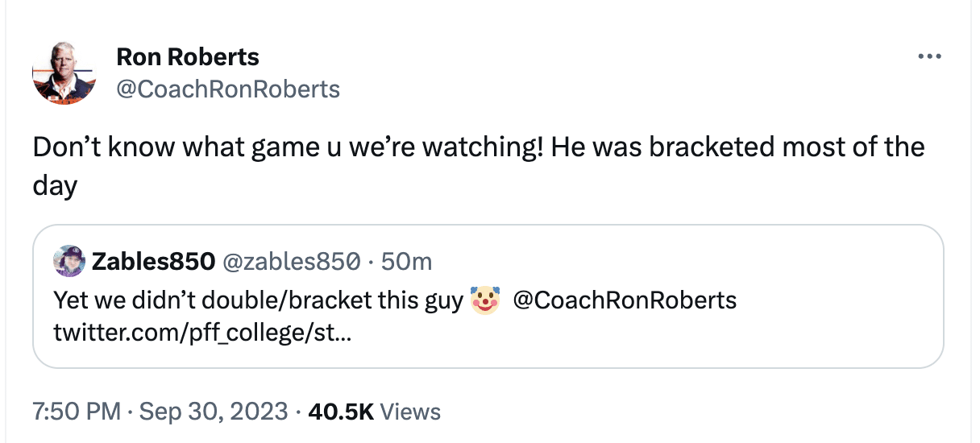Click the @CoachRonRoberts mention in quoted tweet
This screenshot has height=443, width=980.
click(x=625, y=300)
